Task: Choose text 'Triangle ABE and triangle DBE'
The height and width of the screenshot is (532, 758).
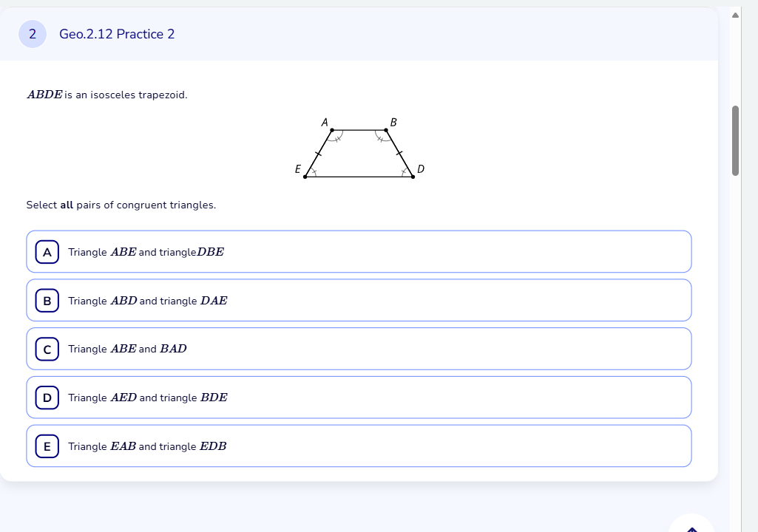Action: coord(146,252)
